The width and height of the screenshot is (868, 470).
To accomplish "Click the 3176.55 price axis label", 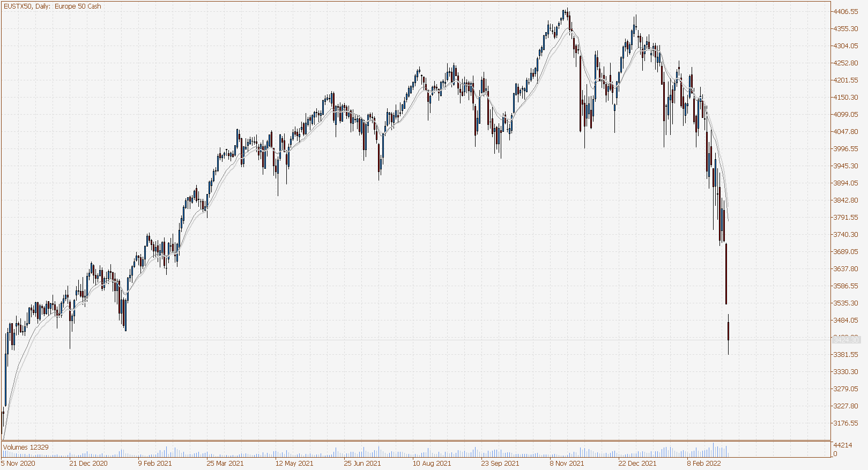I will 845,423.
